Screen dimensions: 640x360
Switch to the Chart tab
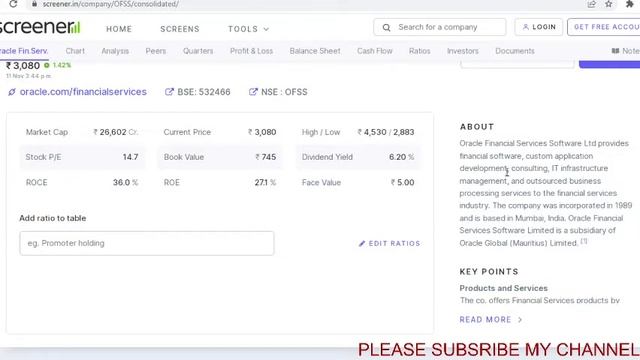(x=75, y=51)
